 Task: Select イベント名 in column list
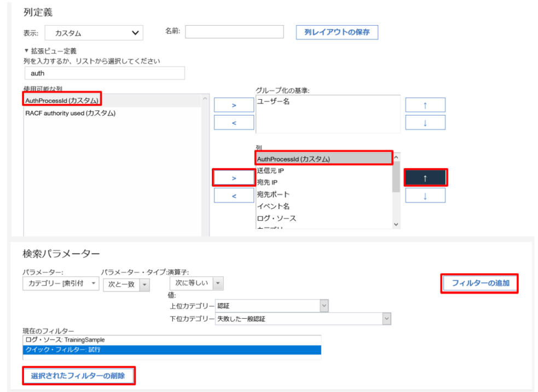point(324,206)
